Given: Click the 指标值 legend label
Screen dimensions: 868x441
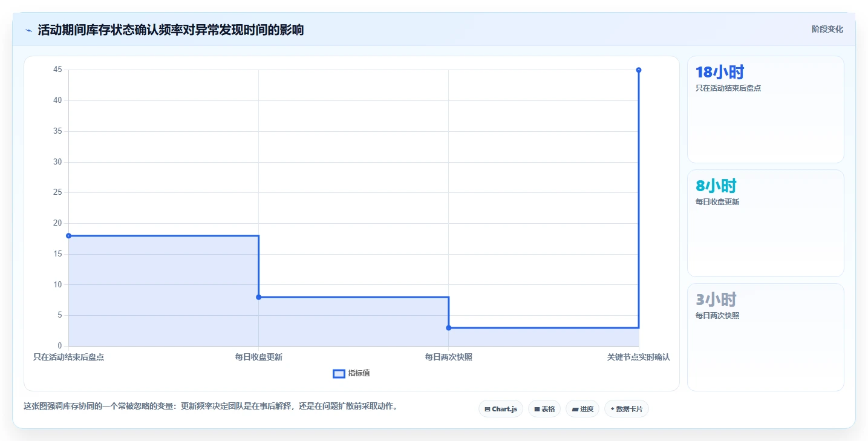Looking at the screenshot, I should click(x=359, y=373).
